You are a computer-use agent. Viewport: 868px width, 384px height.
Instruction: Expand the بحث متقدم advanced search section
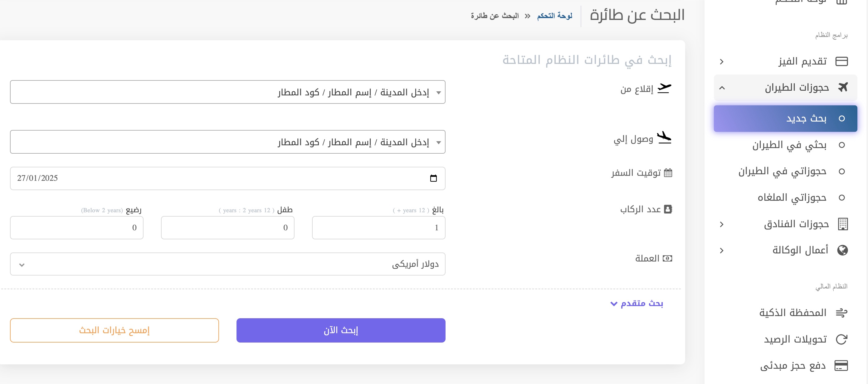pyautogui.click(x=636, y=303)
